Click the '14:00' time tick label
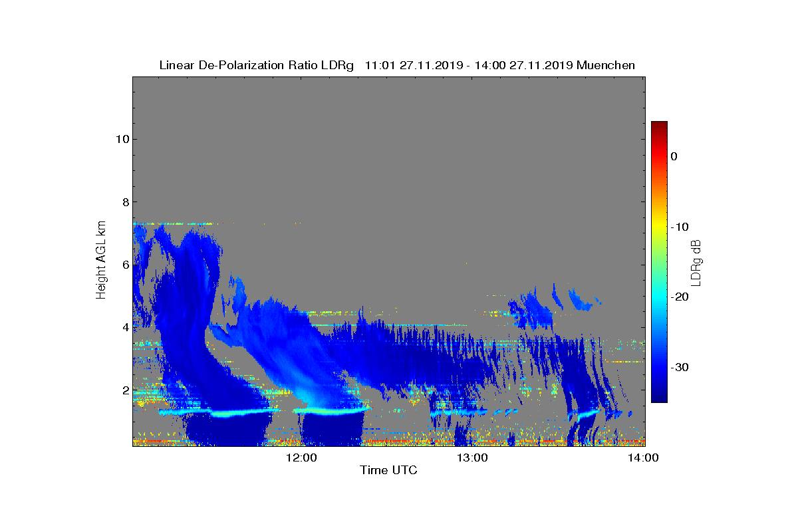Screen dimensions: 798x532 [x=644, y=458]
